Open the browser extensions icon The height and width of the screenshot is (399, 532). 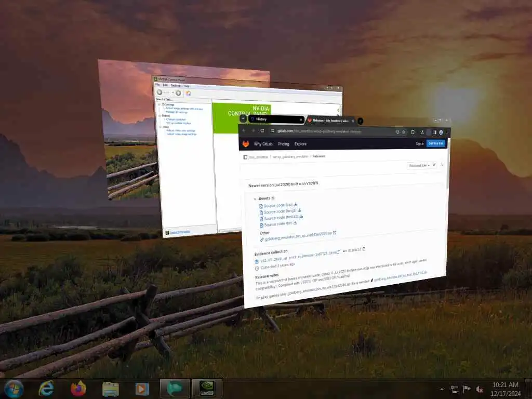point(413,132)
